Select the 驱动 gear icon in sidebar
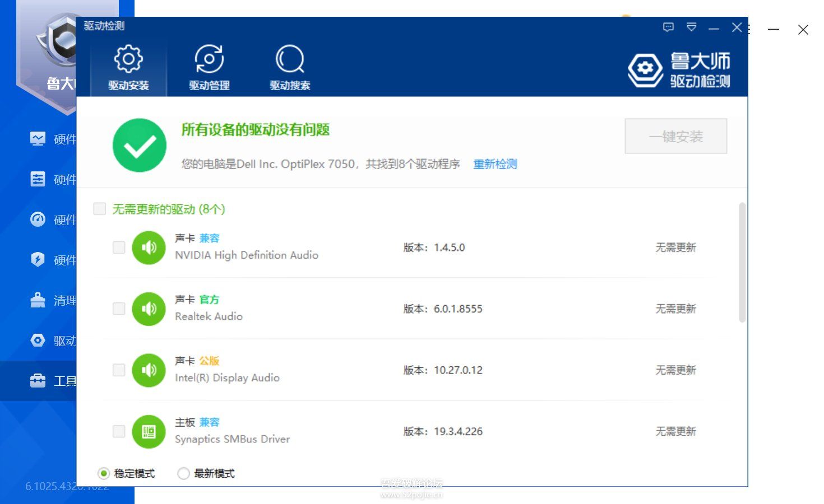824x504 pixels. click(37, 340)
